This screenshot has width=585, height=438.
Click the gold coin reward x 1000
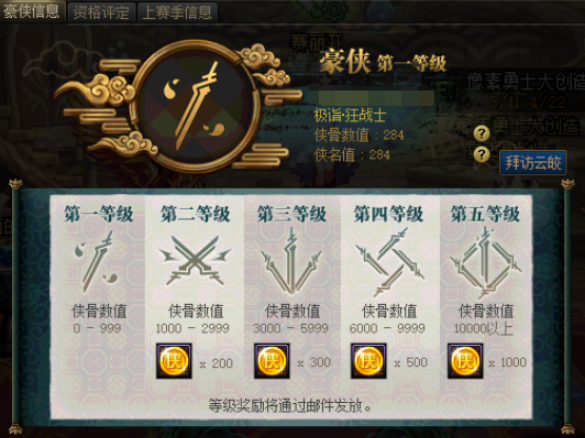coord(465,361)
